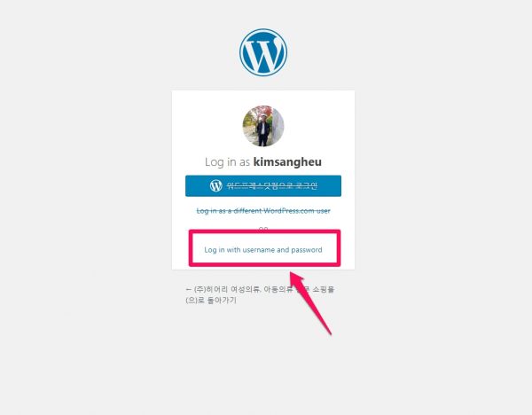This screenshot has height=415, width=532.
Task: Click the kimsangheu circular profile avatar
Action: pos(263,126)
